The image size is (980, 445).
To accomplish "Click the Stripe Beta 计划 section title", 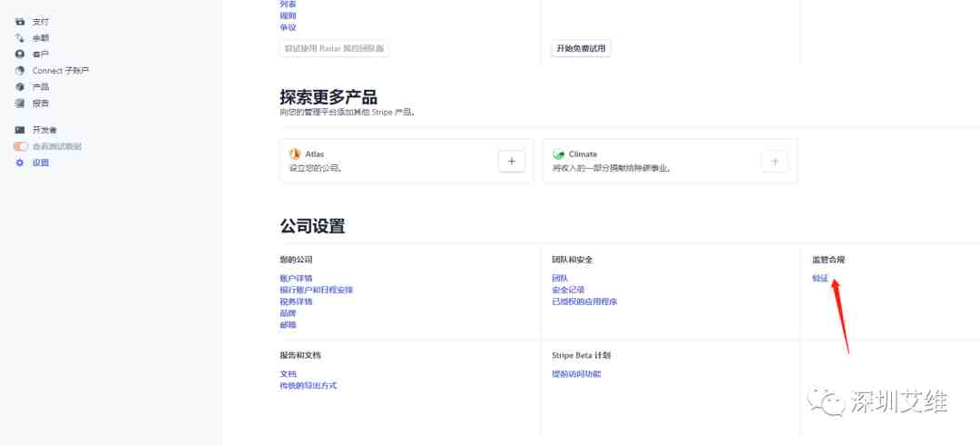I will [x=581, y=355].
